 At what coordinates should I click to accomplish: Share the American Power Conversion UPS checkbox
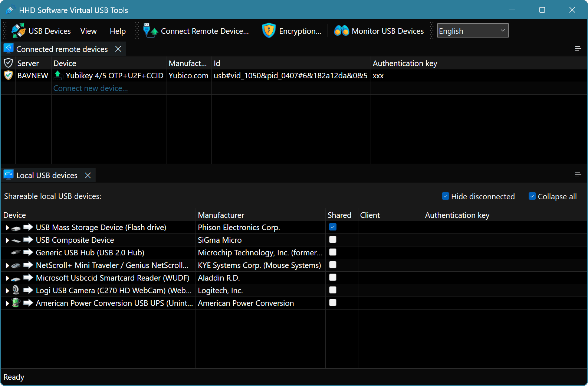(x=333, y=303)
